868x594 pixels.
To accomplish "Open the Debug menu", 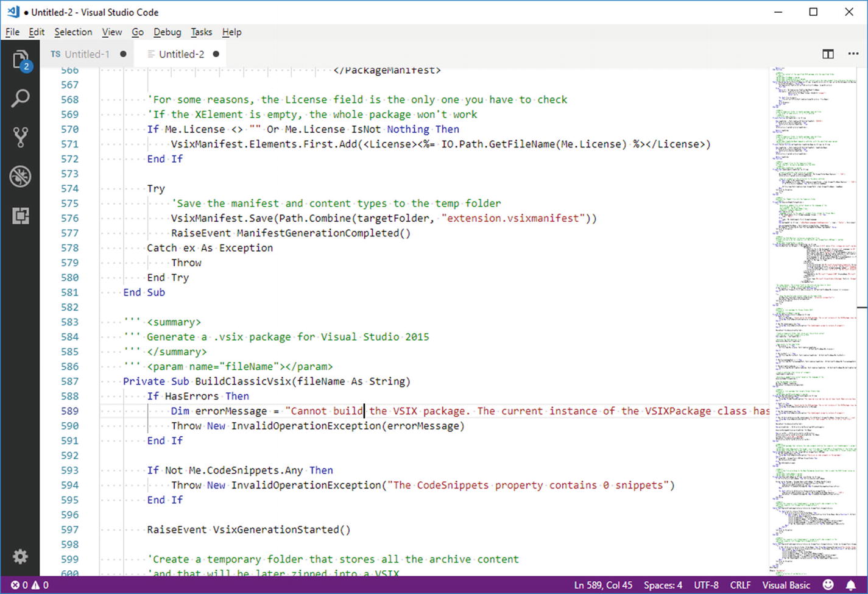I will tap(167, 32).
